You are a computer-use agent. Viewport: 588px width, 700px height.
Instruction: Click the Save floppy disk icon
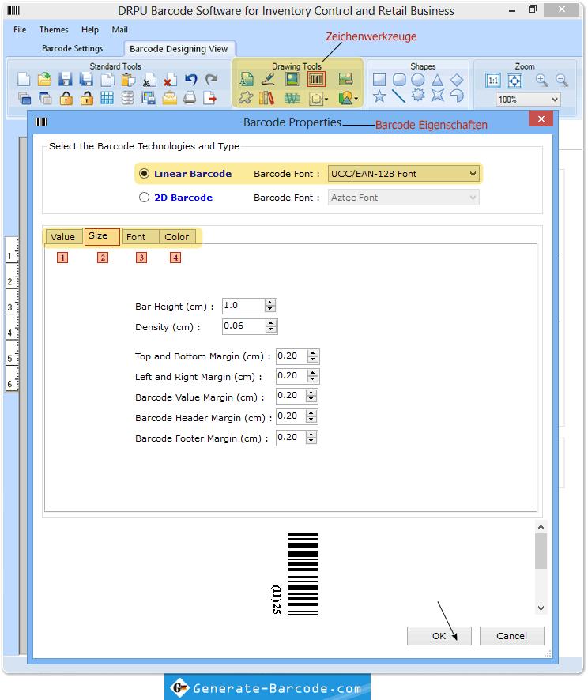click(65, 80)
